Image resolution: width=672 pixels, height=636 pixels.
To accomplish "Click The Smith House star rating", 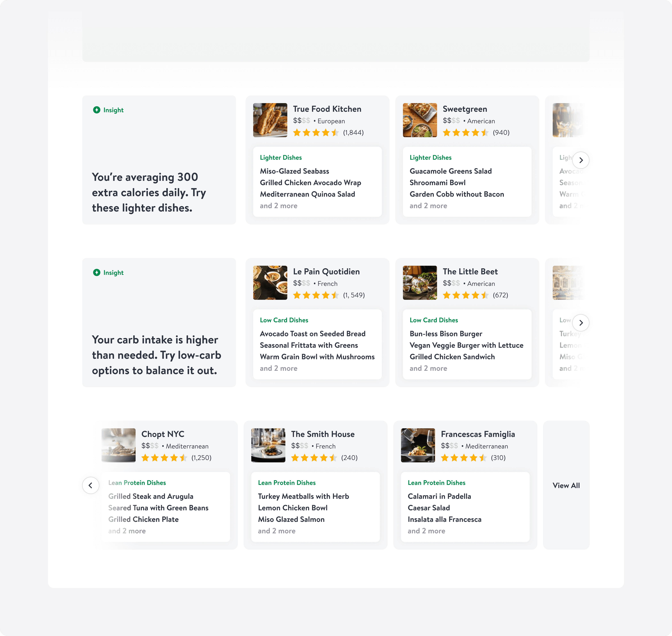I will coord(314,458).
